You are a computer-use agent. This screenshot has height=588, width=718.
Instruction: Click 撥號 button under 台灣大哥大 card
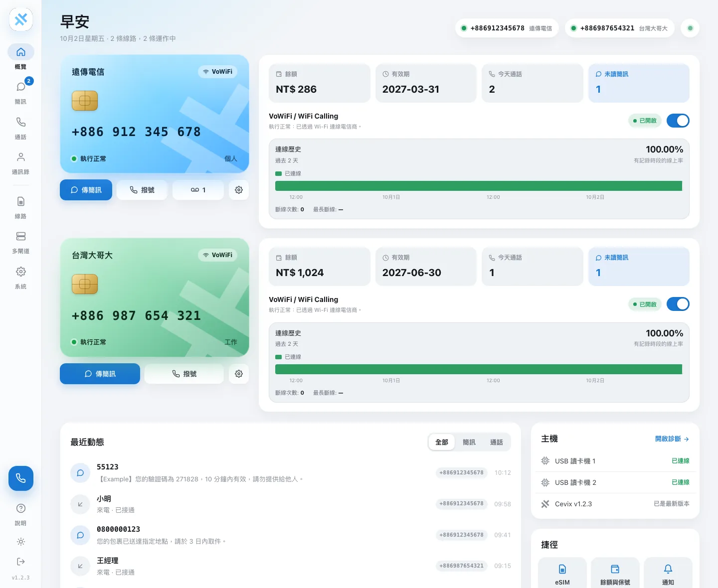(184, 374)
